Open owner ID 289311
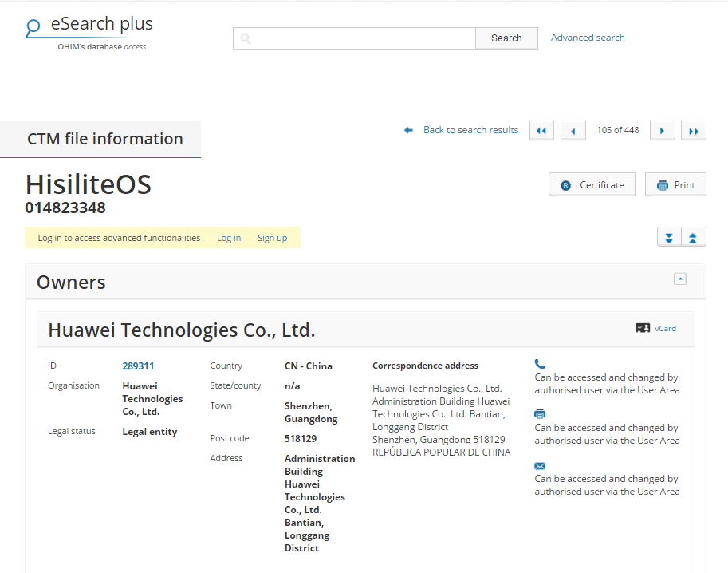The width and height of the screenshot is (728, 573). (138, 366)
